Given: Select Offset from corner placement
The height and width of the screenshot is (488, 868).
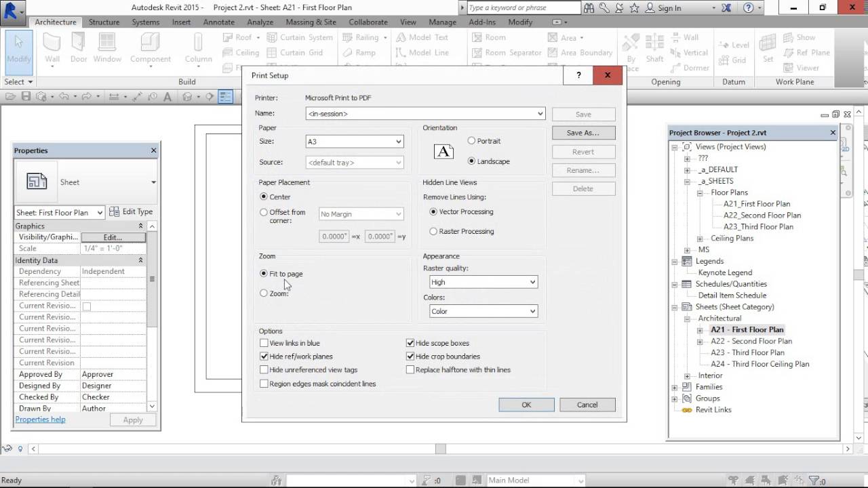Looking at the screenshot, I should coord(264,212).
